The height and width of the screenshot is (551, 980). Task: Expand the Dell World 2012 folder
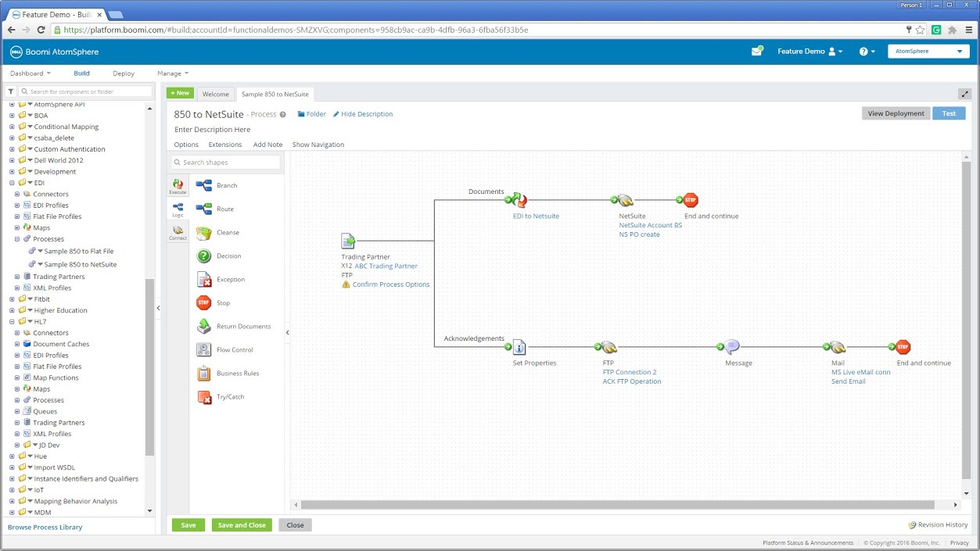click(x=12, y=160)
